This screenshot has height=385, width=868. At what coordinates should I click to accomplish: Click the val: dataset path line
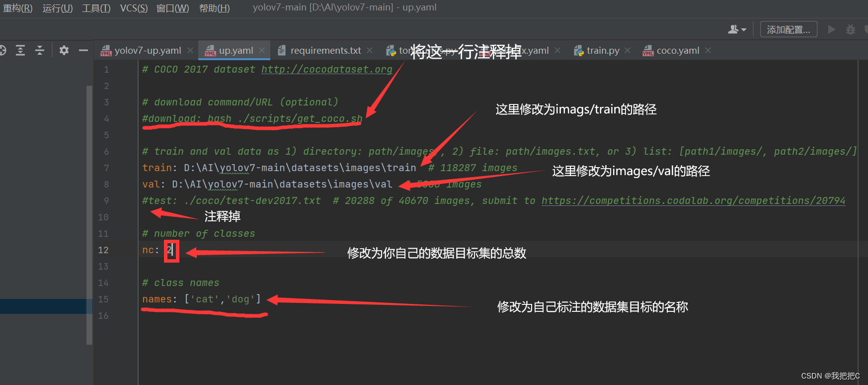[267, 184]
